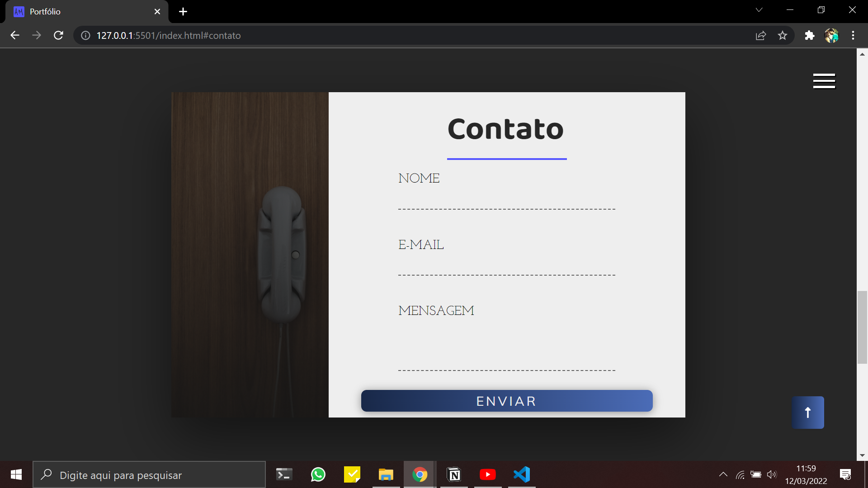Open the Windows Terminal taskbar icon
Viewport: 868px width, 488px height.
point(284,474)
